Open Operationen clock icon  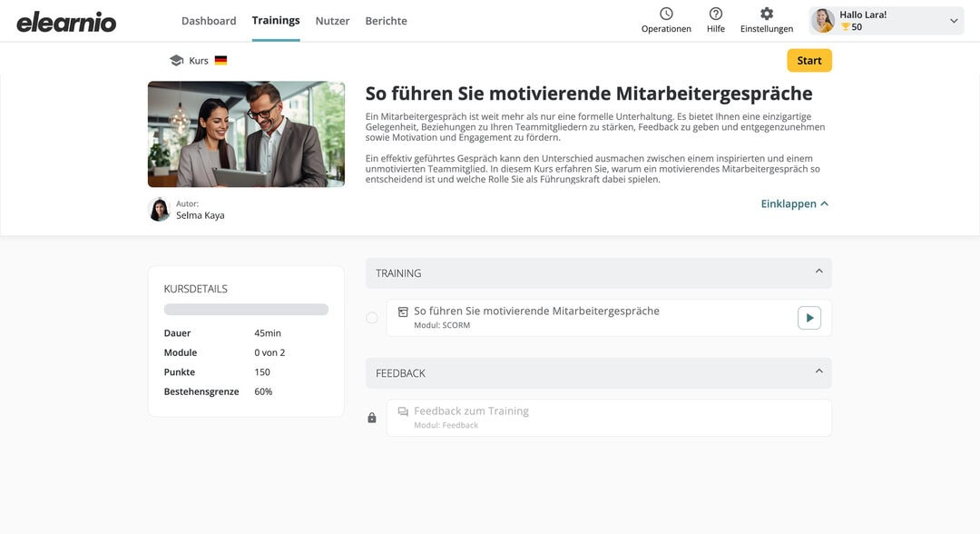tap(666, 14)
